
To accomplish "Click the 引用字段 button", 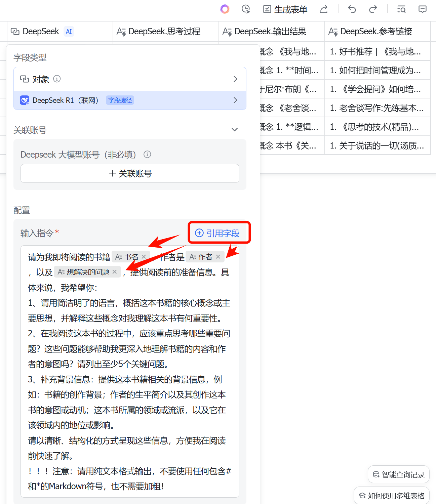I will tap(218, 233).
